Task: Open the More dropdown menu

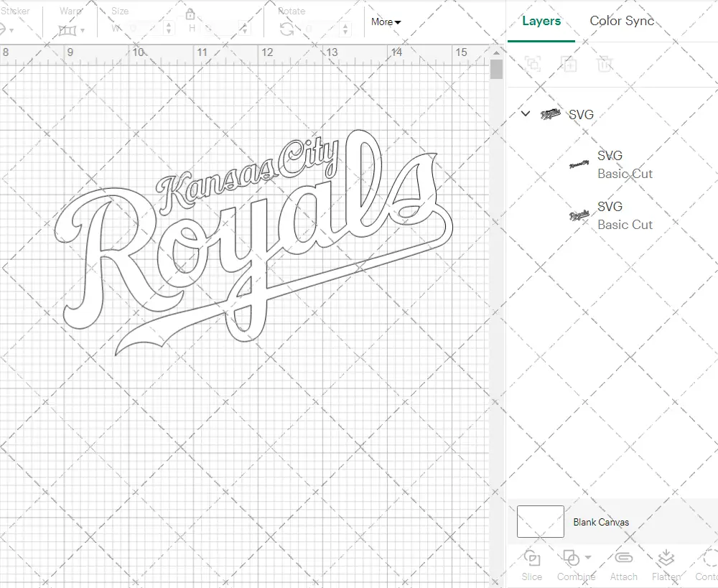Action: click(386, 22)
